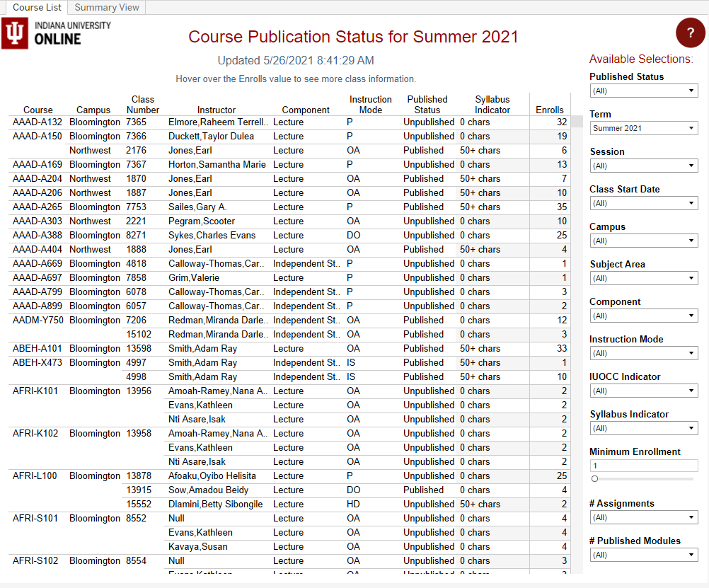This screenshot has height=588, width=709.
Task: Select the AAAD-A132 course row
Action: [38, 122]
